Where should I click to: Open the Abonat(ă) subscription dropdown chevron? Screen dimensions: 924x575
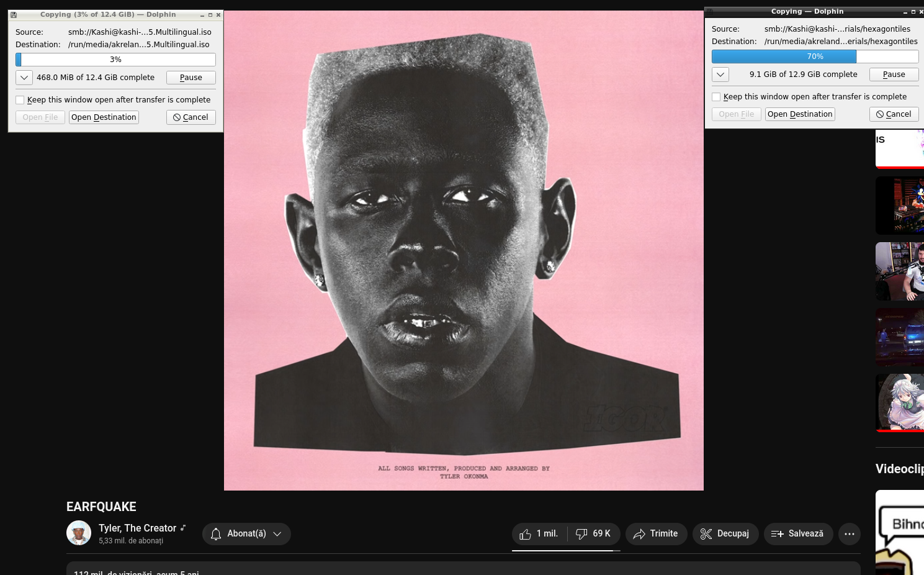point(277,534)
